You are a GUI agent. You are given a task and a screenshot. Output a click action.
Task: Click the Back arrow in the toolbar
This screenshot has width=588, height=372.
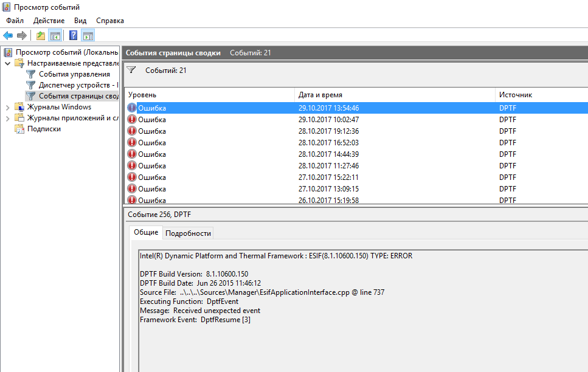point(8,35)
